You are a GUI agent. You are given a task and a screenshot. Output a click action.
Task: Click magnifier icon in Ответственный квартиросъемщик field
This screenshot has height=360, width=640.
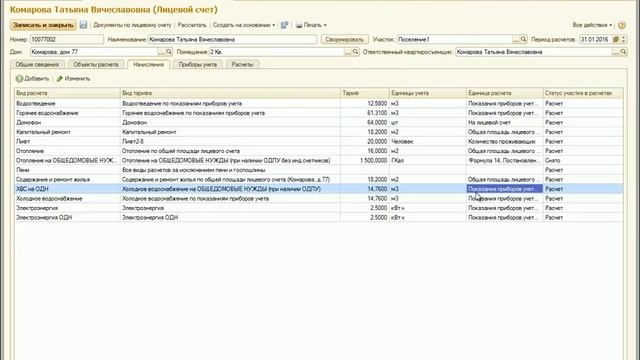click(x=623, y=52)
